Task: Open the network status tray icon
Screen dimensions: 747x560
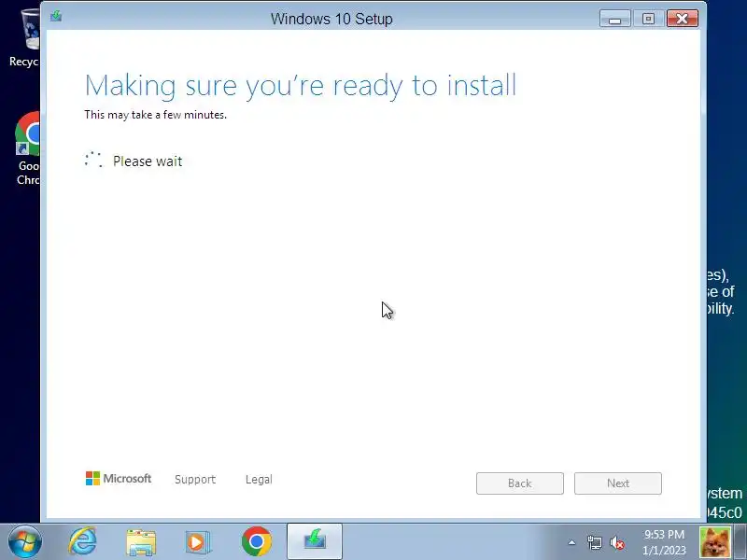Action: [594, 542]
